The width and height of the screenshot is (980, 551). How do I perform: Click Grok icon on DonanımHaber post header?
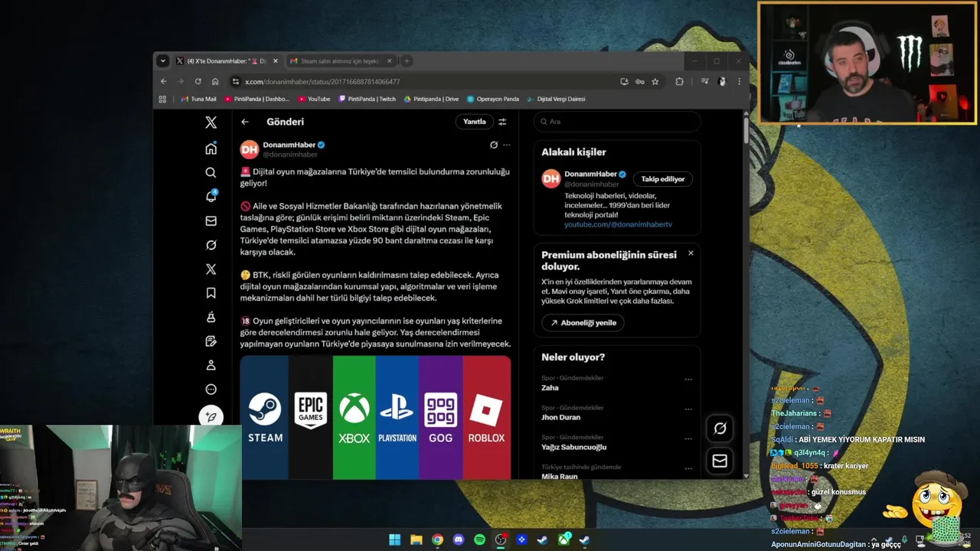pyautogui.click(x=494, y=145)
